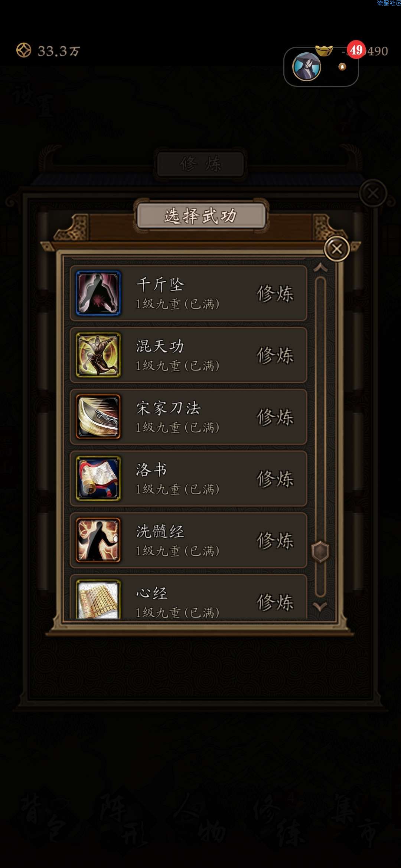Screen dimensions: 401x868
Task: Tap the copper coin currency icon
Action: pos(24,50)
